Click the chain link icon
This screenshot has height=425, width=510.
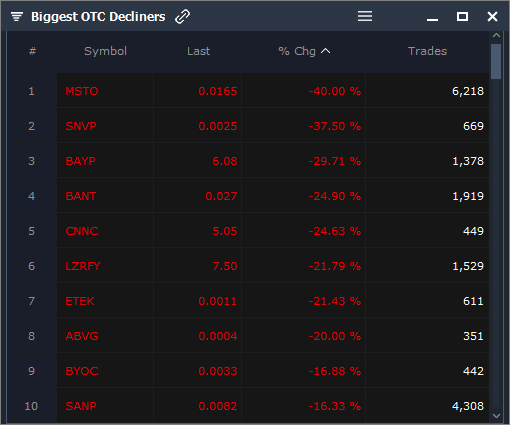tap(182, 16)
